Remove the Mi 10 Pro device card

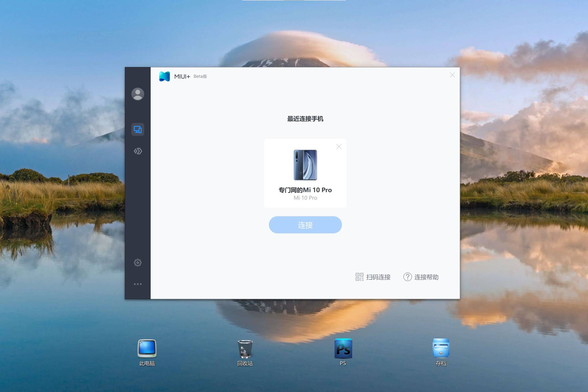click(x=339, y=147)
